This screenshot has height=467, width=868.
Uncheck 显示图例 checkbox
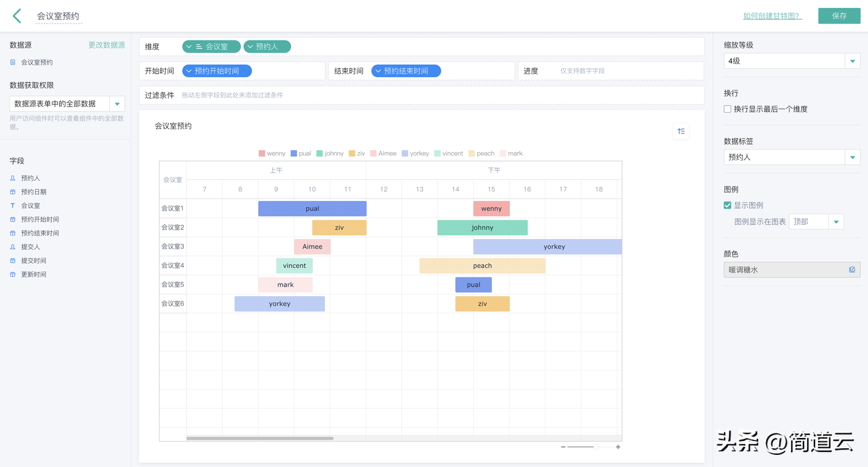pos(728,205)
